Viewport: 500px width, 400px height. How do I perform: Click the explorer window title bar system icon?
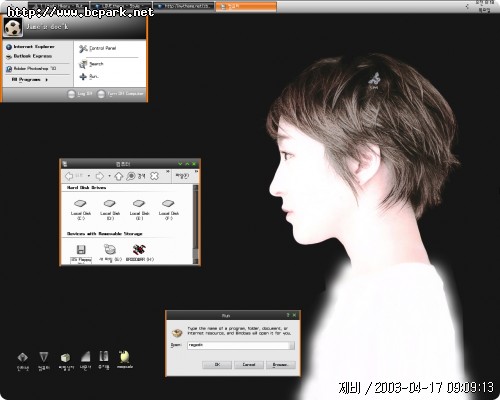[65, 164]
